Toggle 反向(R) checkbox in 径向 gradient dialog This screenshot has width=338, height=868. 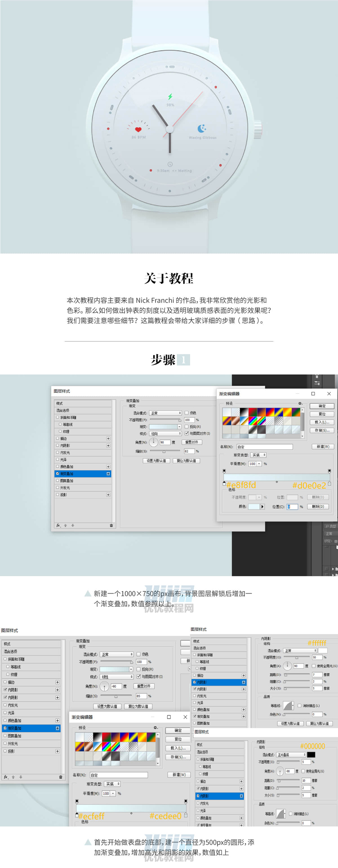pos(187,427)
